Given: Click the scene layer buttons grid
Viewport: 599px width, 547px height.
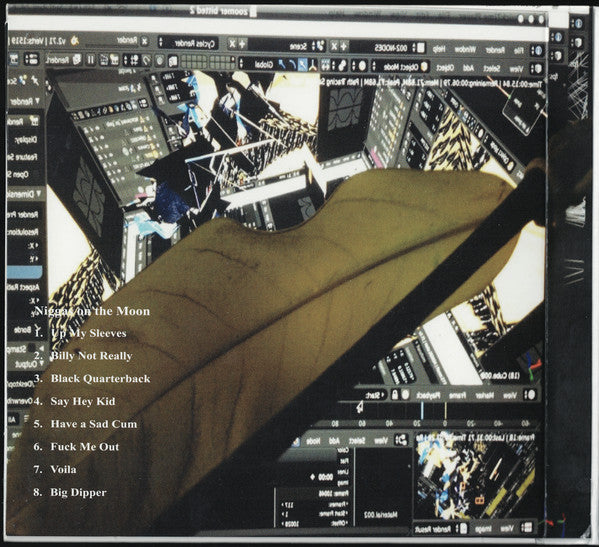Looking at the screenshot, I should pyautogui.click(x=208, y=62).
